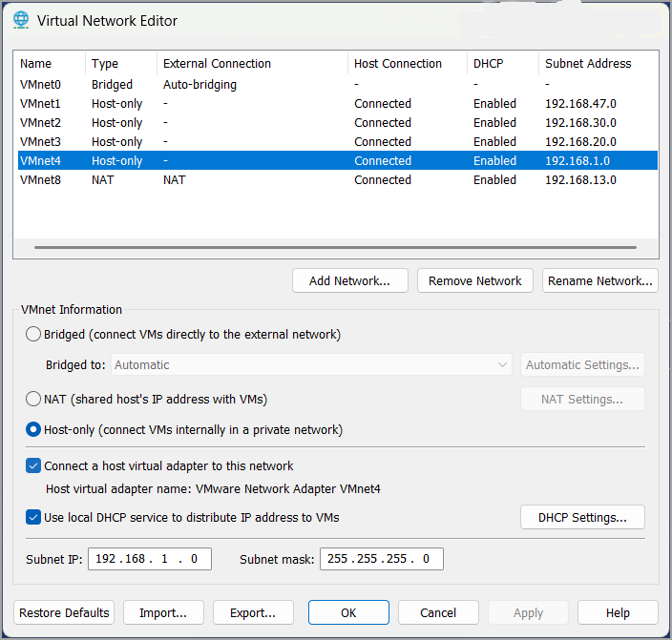
Task: Click the Subnet IP input field
Action: pos(150,559)
